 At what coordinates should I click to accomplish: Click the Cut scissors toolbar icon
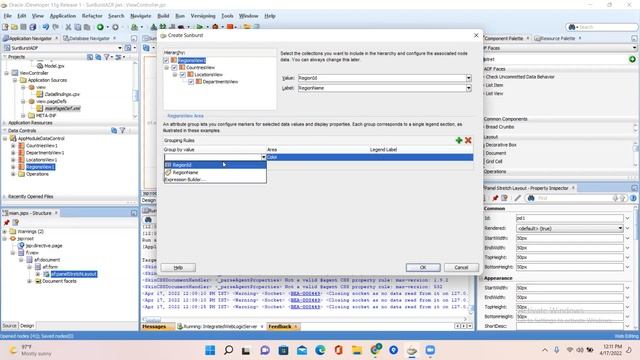point(68,27)
